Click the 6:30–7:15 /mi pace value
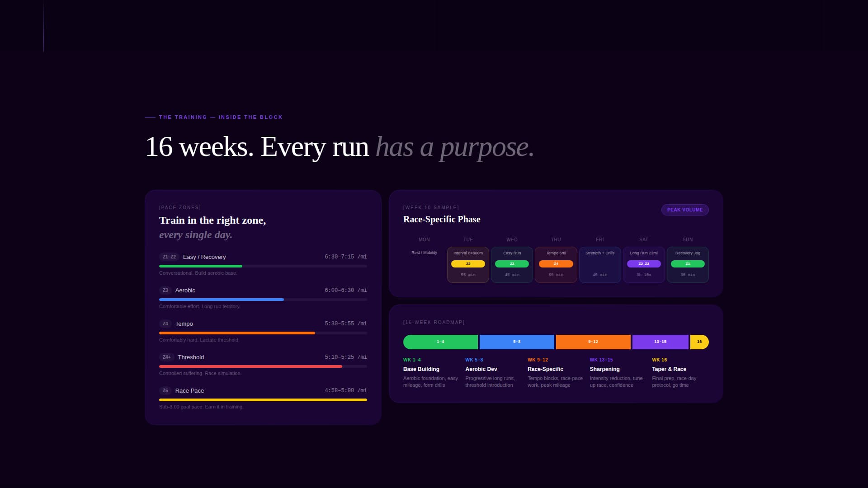Image resolution: width=868 pixels, height=488 pixels. tap(346, 257)
